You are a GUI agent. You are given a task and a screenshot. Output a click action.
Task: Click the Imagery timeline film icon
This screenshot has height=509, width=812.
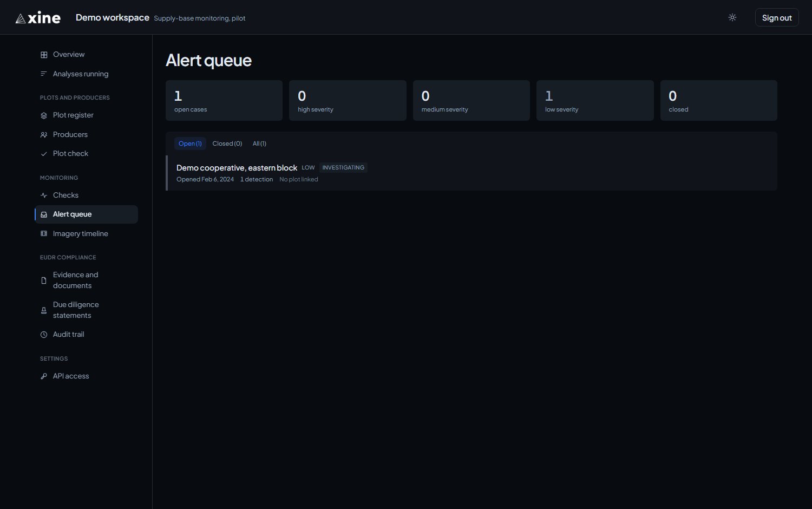(x=44, y=234)
